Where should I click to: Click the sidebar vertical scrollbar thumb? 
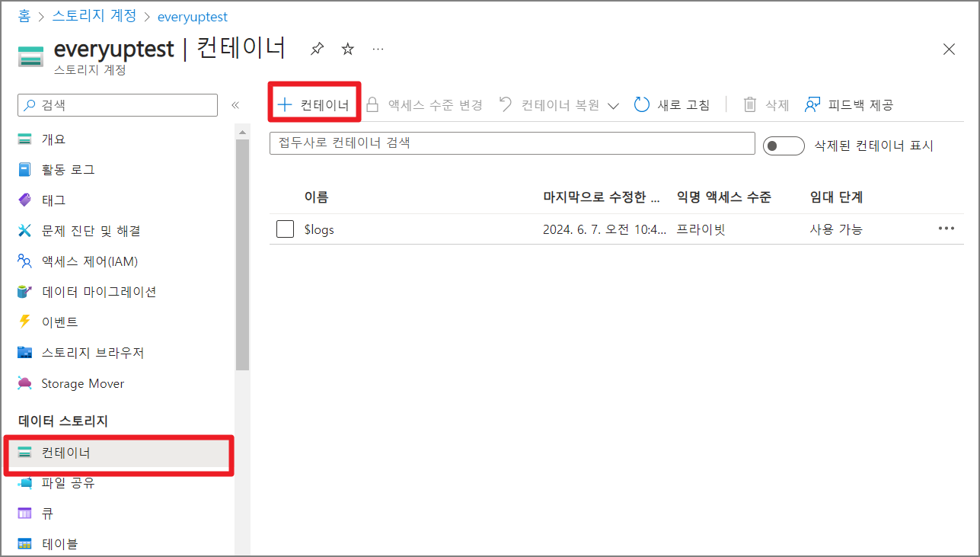[242, 255]
